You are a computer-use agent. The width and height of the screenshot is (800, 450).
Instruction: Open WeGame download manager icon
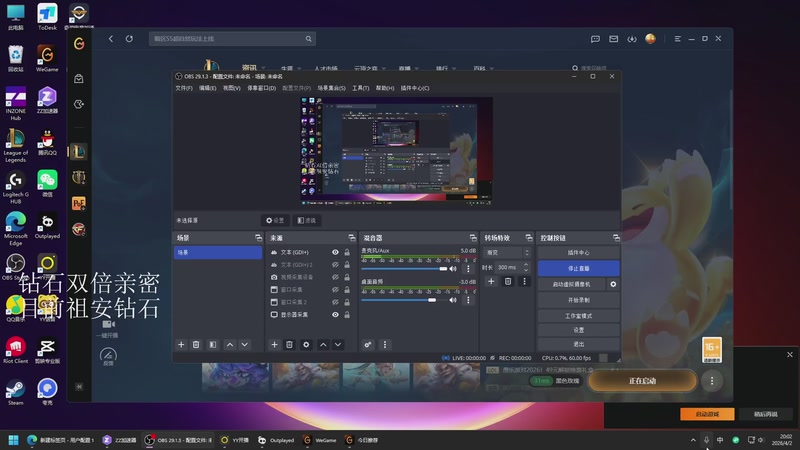pos(632,39)
